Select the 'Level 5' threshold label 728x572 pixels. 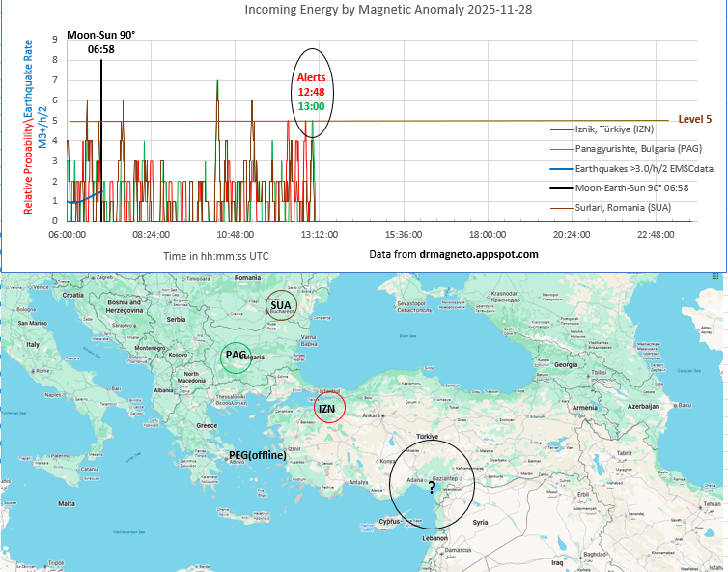[694, 119]
